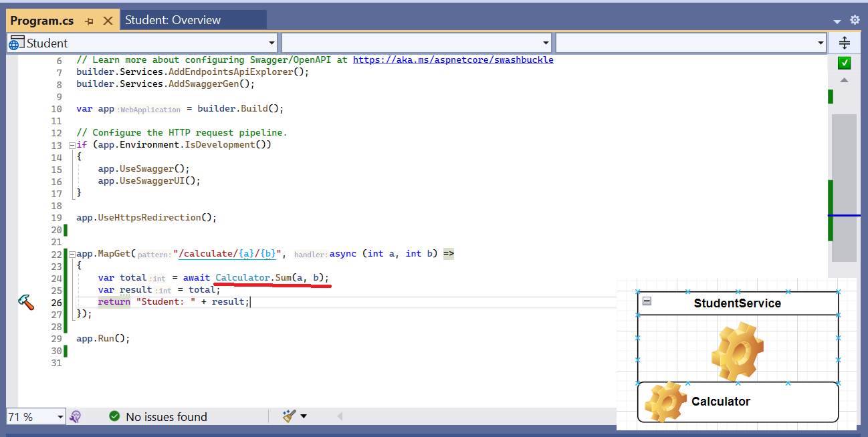Click the code cleanup broom icon
The height and width of the screenshot is (437, 868).
coord(289,416)
